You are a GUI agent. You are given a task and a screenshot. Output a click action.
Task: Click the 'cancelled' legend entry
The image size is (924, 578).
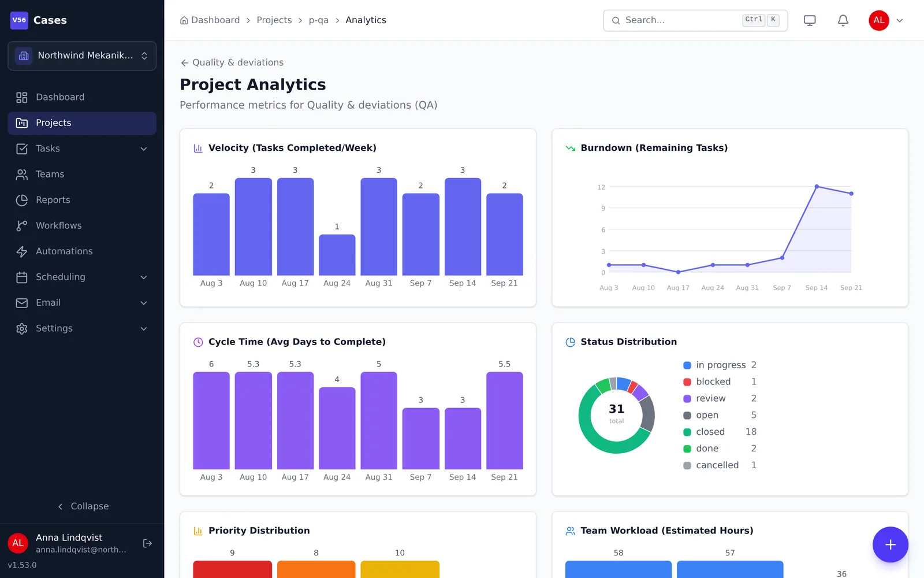(x=720, y=465)
